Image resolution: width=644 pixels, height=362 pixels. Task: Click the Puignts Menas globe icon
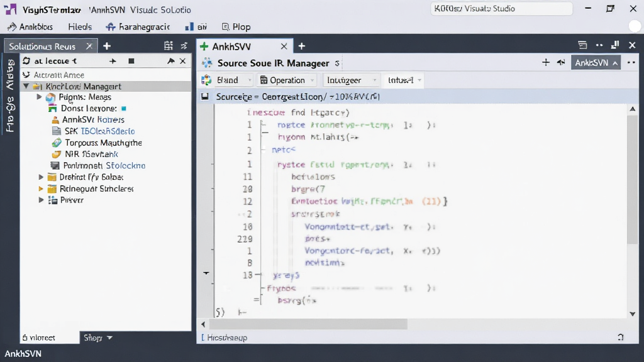coord(50,97)
